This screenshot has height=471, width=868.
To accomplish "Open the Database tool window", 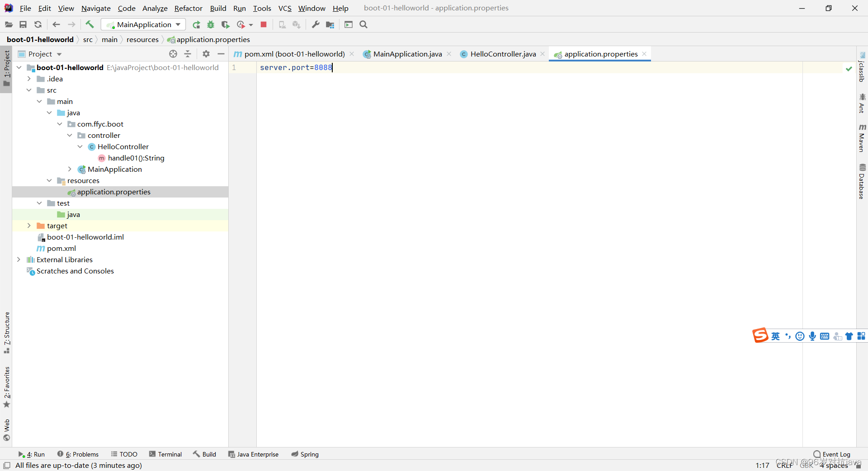I will 862,181.
